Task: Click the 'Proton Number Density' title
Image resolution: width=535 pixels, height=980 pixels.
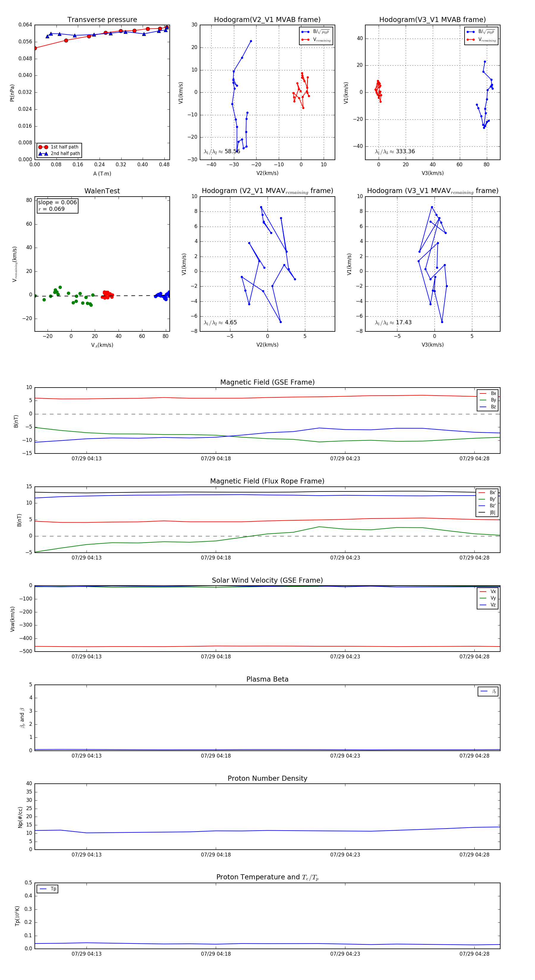Action: tap(267, 778)
